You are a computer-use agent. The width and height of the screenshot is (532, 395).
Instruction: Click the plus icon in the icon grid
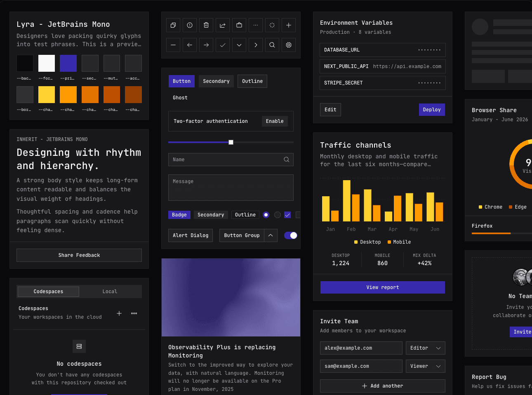click(289, 25)
